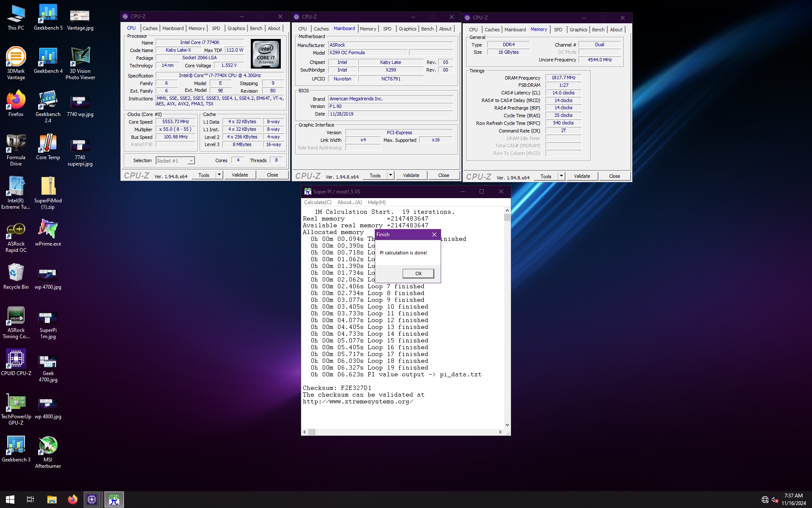The image size is (812, 508).
Task: Launch Firefox from the desktop
Action: pos(16,104)
